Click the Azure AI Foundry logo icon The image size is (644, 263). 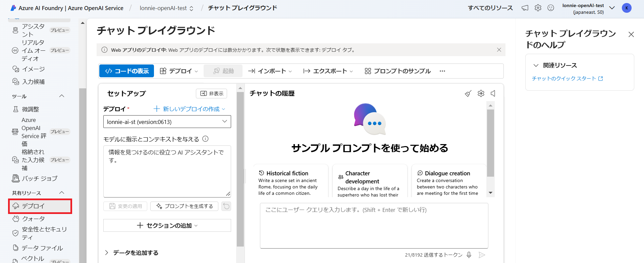pyautogui.click(x=13, y=8)
